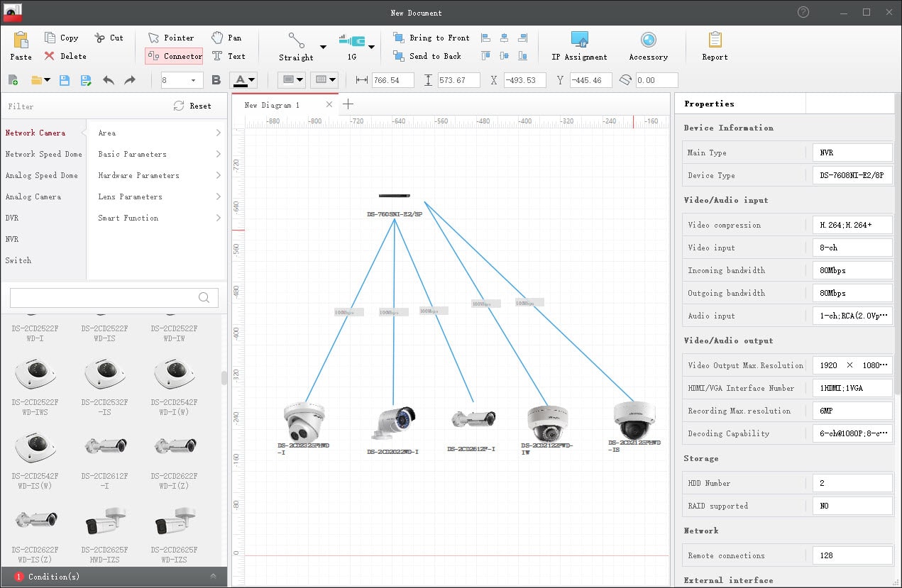Click the Paste clipboard icon
The width and height of the screenshot is (902, 588).
(x=21, y=40)
